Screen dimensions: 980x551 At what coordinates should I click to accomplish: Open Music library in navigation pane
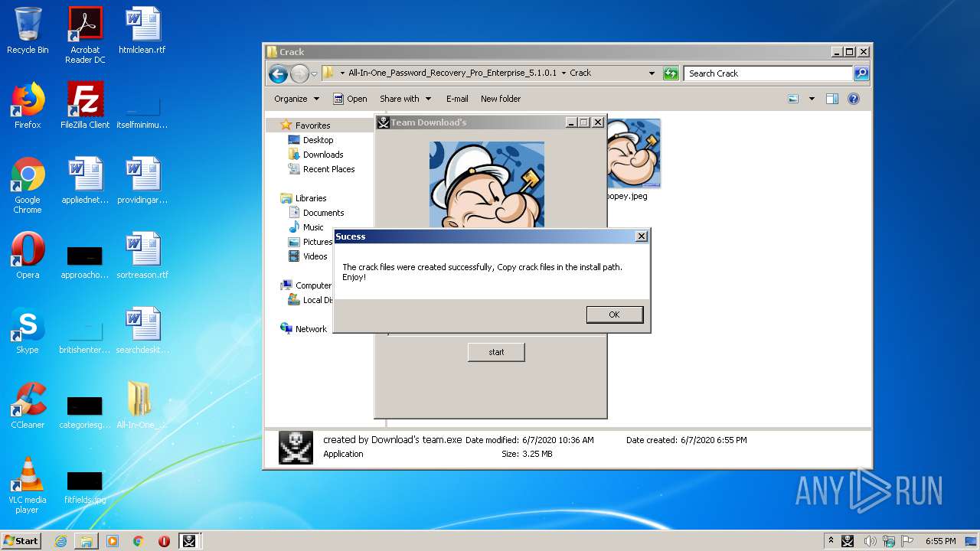point(306,227)
